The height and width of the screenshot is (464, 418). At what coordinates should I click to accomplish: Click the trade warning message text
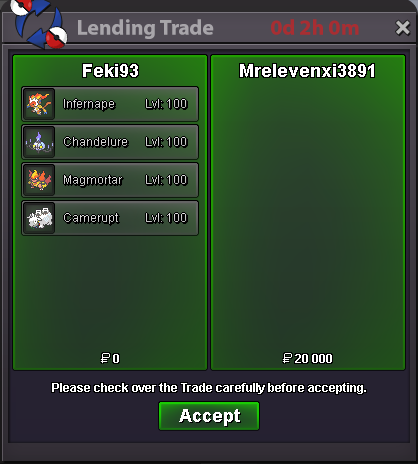tap(209, 388)
